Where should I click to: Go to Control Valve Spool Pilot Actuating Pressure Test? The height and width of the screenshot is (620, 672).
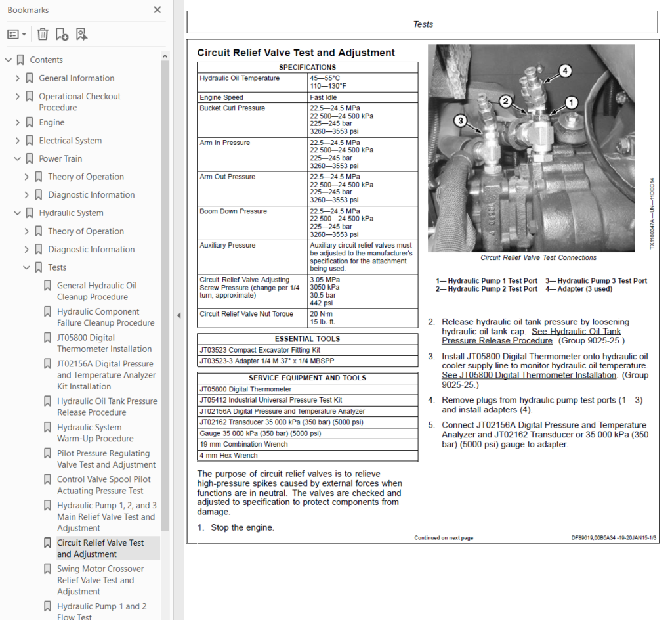coord(104,485)
